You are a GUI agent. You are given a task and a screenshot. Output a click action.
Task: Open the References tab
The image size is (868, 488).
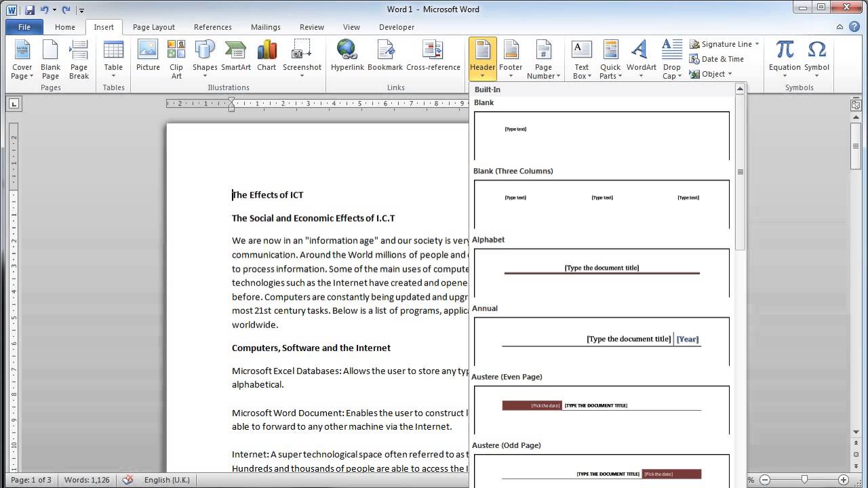[213, 27]
